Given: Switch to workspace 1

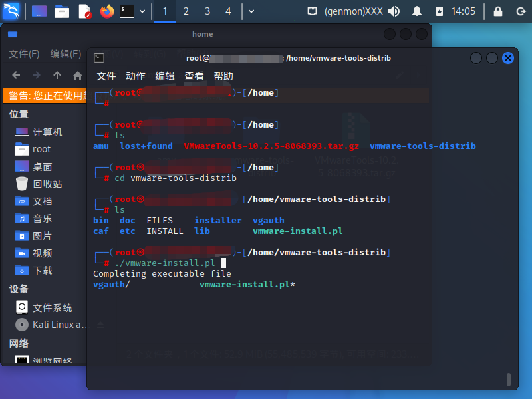Looking at the screenshot, I should (x=165, y=11).
